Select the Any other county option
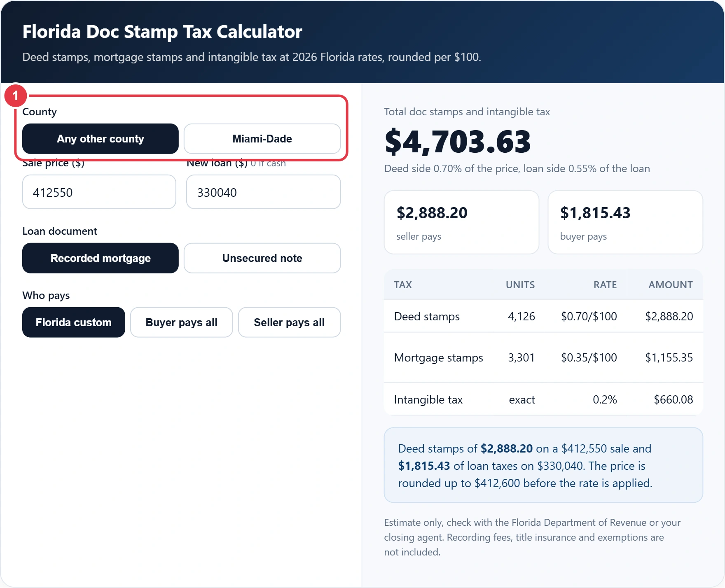The width and height of the screenshot is (725, 588). click(101, 139)
